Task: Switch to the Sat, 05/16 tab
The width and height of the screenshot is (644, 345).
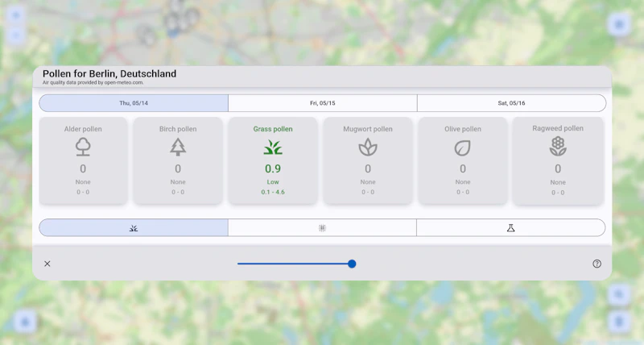Action: tap(511, 103)
